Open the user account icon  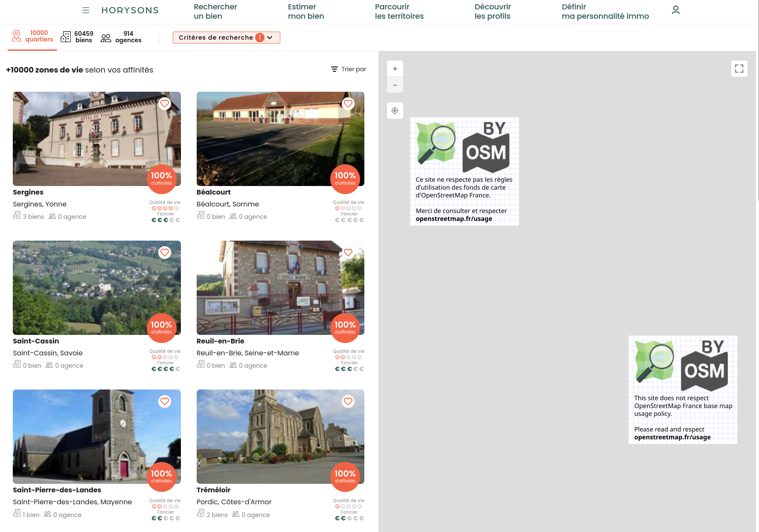(675, 10)
